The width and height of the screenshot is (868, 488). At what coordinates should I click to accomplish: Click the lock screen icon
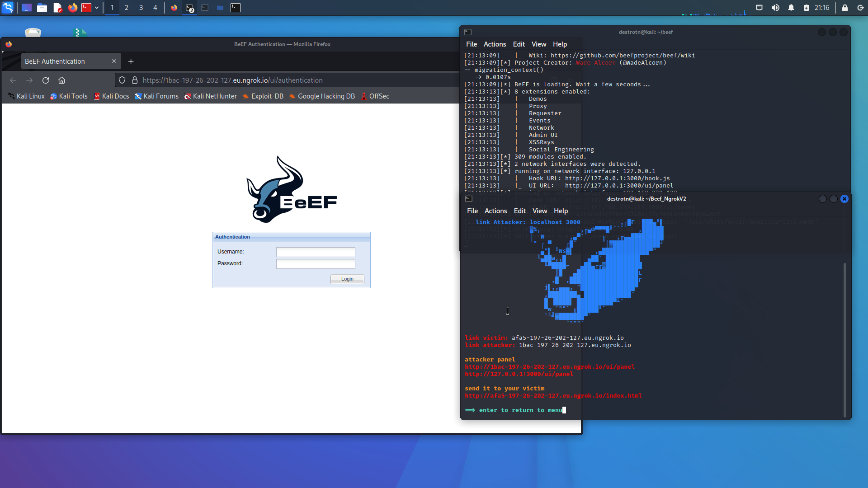click(x=845, y=8)
